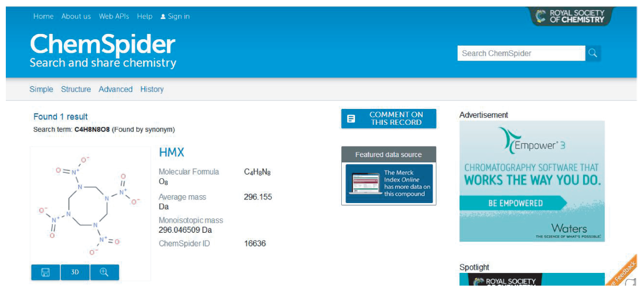Image resolution: width=644 pixels, height=293 pixels.
Task: Open the search History tab
Action: point(152,89)
